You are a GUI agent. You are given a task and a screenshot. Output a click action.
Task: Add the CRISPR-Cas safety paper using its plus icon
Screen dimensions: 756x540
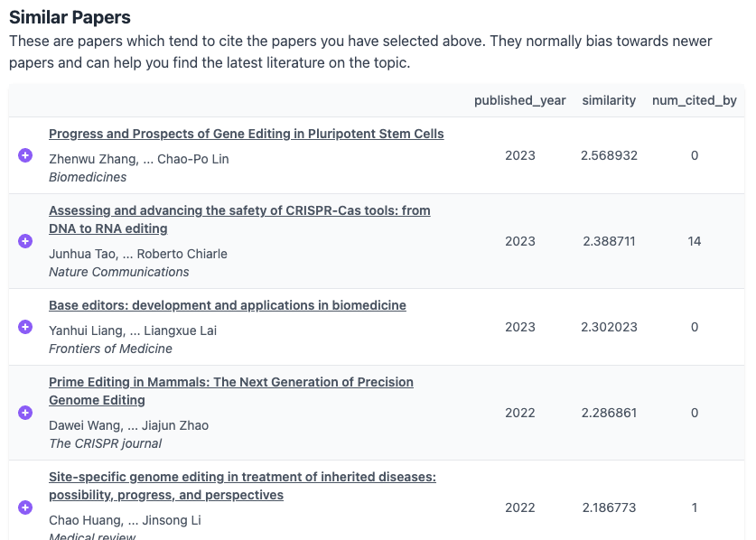[x=24, y=241]
